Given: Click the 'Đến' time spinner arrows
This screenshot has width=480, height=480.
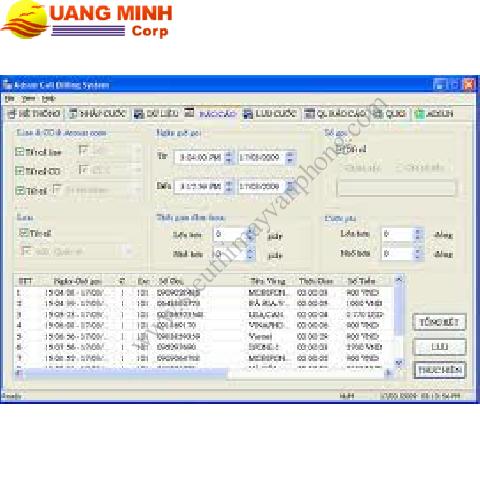Looking at the screenshot, I should point(229,186).
